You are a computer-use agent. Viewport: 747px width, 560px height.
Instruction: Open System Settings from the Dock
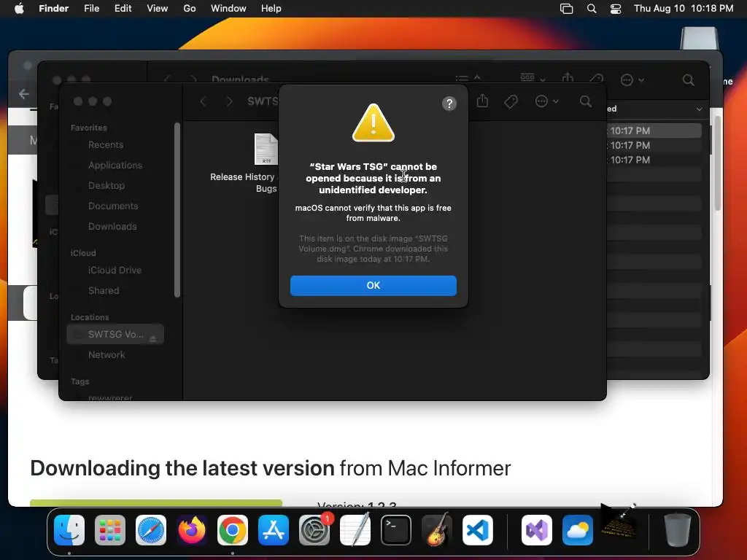pos(314,530)
